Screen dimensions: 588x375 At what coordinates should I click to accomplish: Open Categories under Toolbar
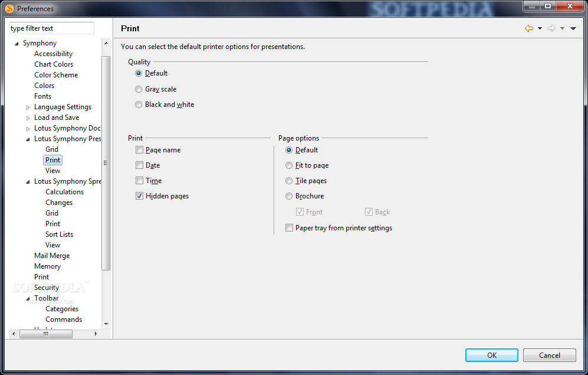tap(62, 309)
